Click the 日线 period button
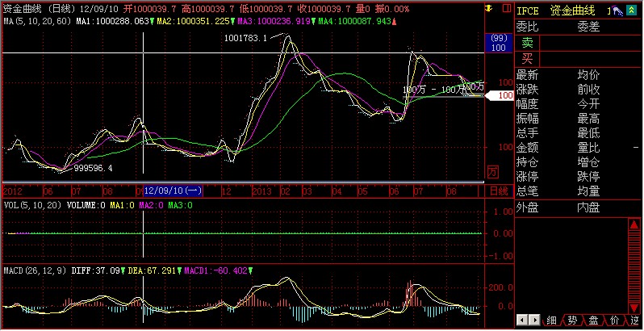The height and width of the screenshot is (331, 644). point(499,191)
